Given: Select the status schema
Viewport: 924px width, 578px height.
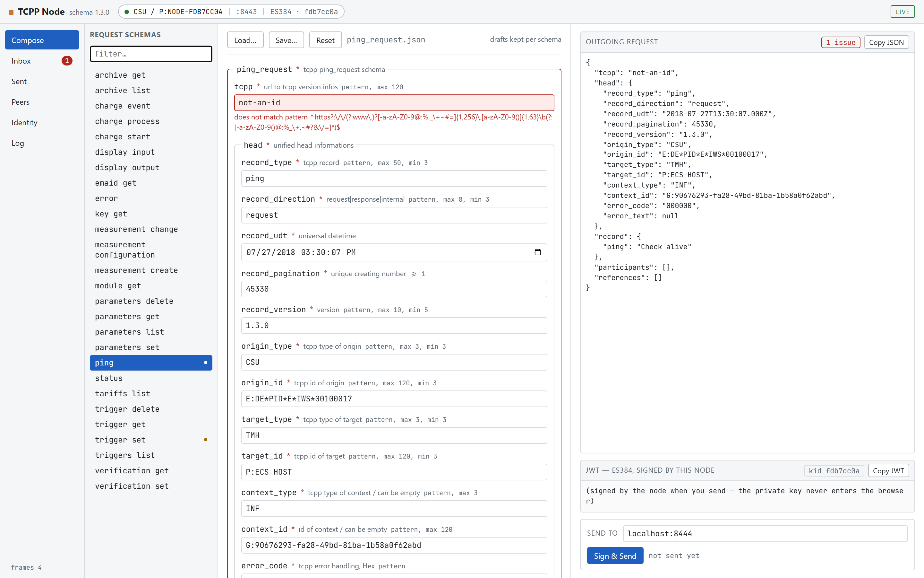Looking at the screenshot, I should point(151,379).
